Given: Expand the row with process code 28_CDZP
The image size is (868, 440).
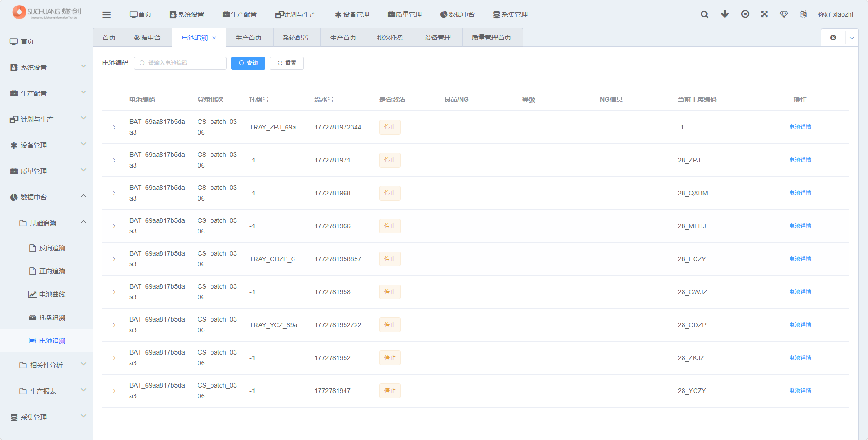Looking at the screenshot, I should coord(114,325).
